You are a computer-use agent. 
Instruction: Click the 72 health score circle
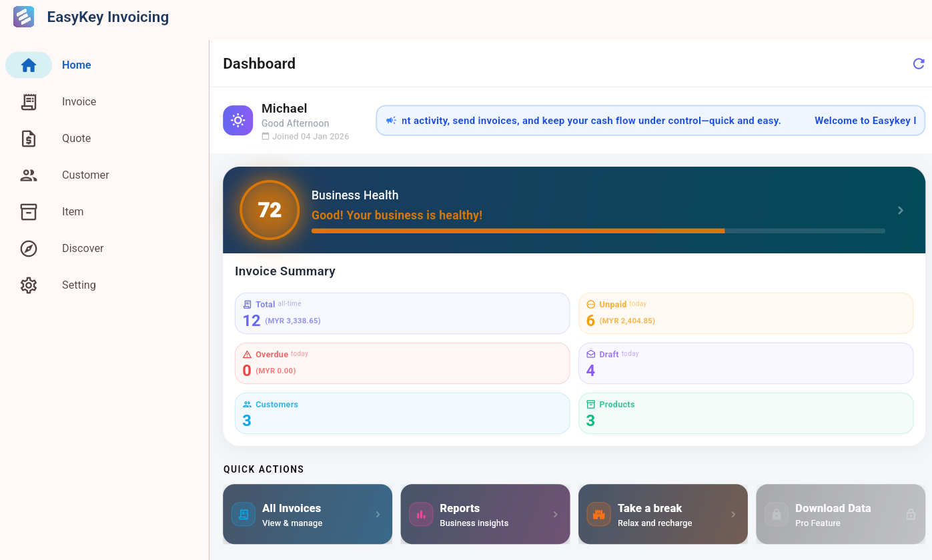click(x=270, y=210)
